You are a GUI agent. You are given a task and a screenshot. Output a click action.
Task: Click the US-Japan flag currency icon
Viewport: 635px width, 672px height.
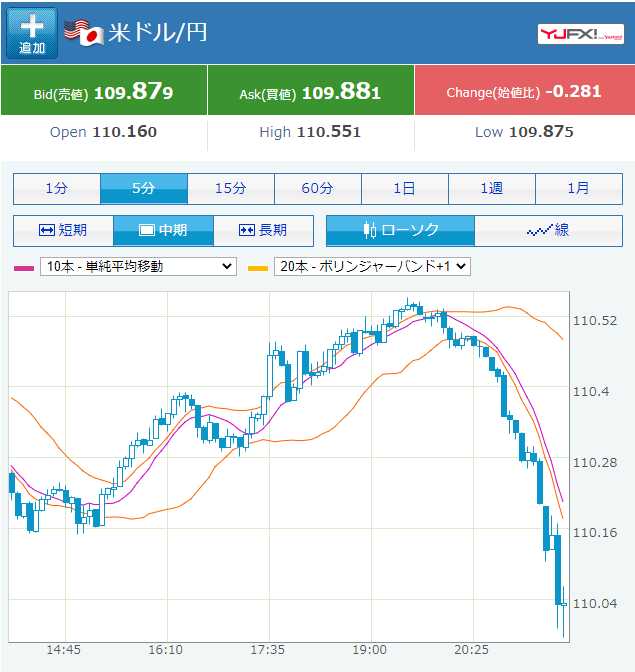pos(84,33)
